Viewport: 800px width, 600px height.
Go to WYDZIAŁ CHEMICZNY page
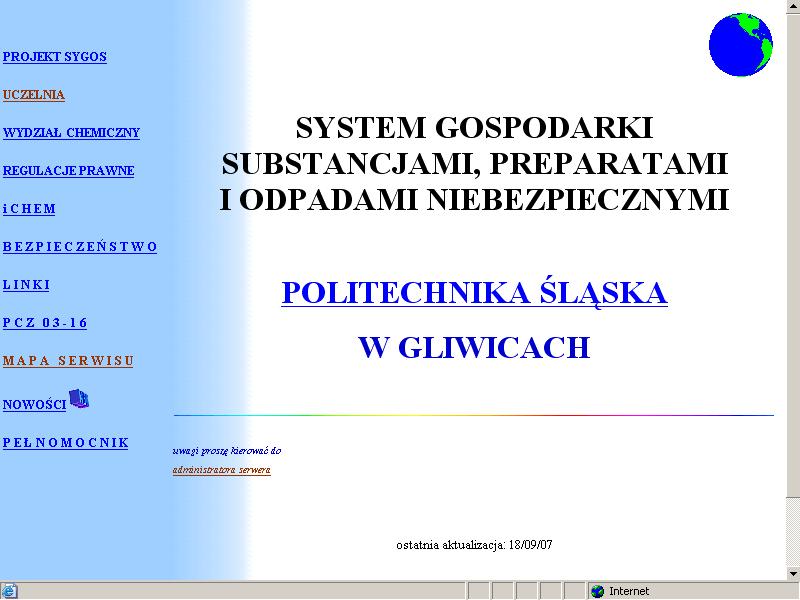click(71, 133)
